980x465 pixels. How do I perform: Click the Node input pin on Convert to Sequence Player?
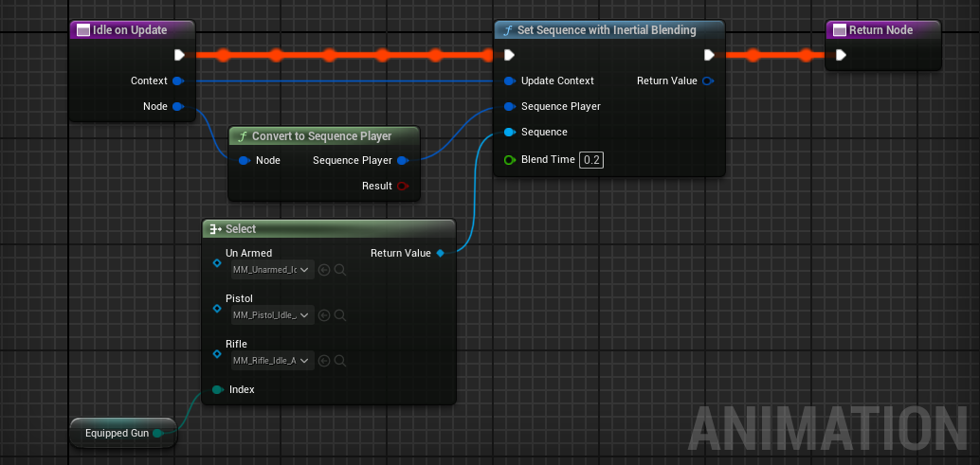[245, 160]
